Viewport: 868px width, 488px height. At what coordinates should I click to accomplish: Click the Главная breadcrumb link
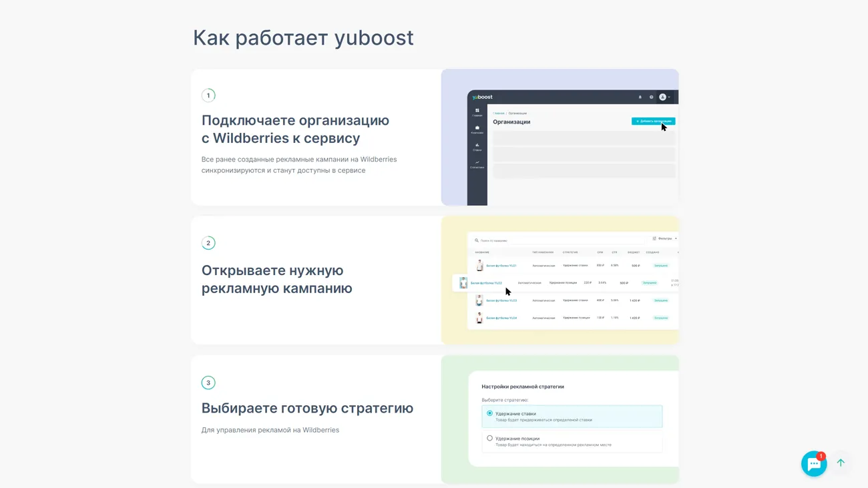click(x=499, y=113)
